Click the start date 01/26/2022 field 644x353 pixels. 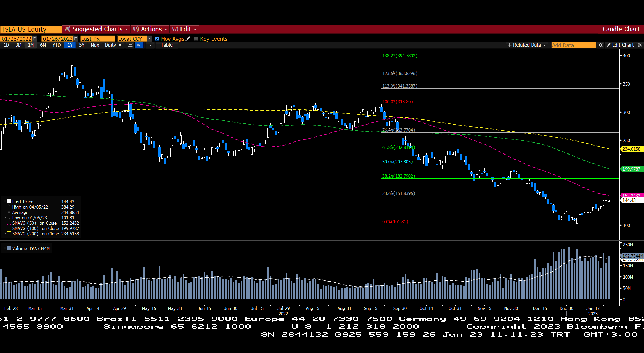[x=16, y=39]
